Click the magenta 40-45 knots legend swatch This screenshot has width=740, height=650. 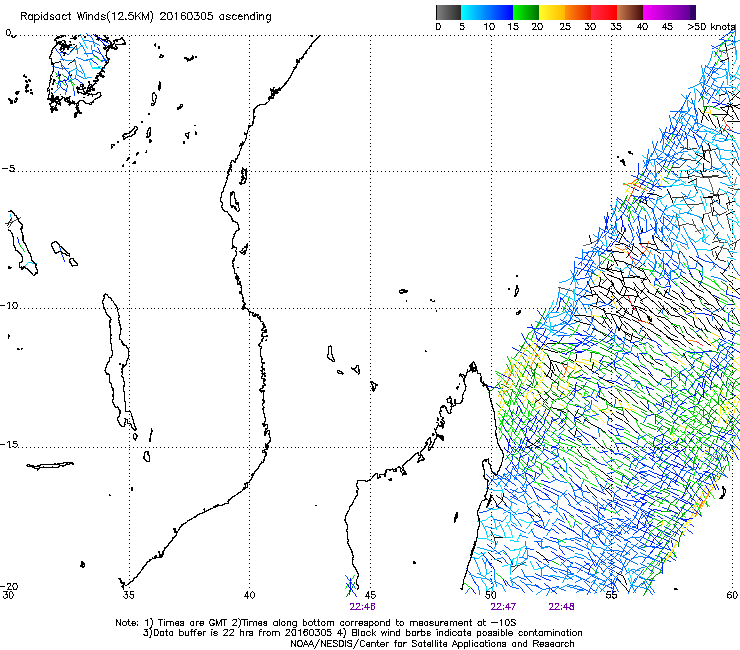[656, 12]
